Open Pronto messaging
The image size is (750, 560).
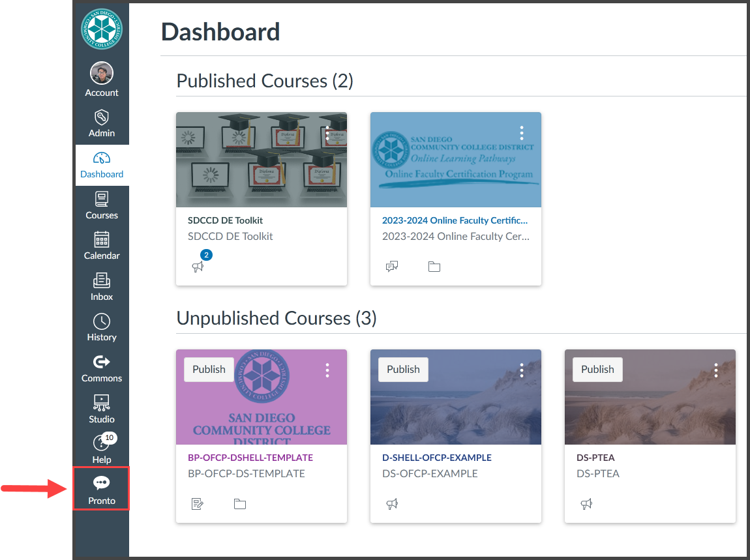pyautogui.click(x=101, y=488)
